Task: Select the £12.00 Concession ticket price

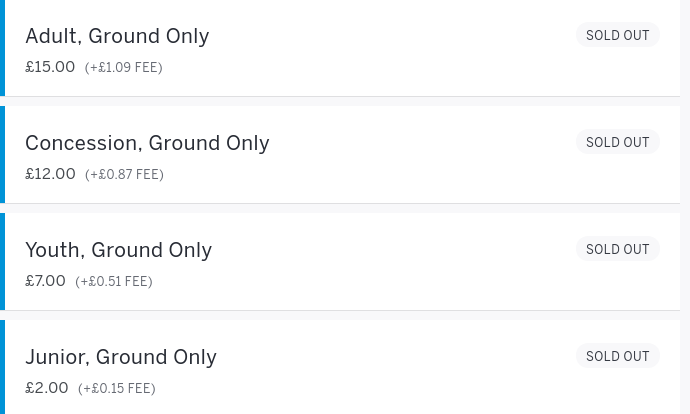Action: pos(50,174)
